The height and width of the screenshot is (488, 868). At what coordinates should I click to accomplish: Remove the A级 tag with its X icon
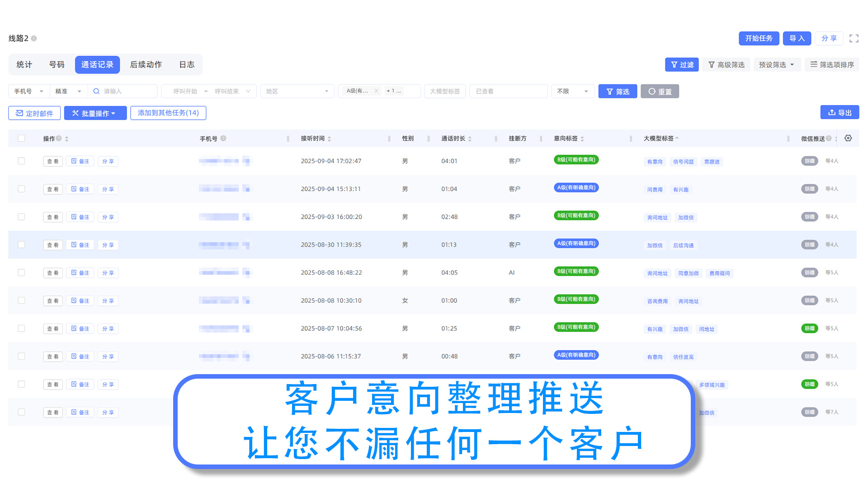376,91
